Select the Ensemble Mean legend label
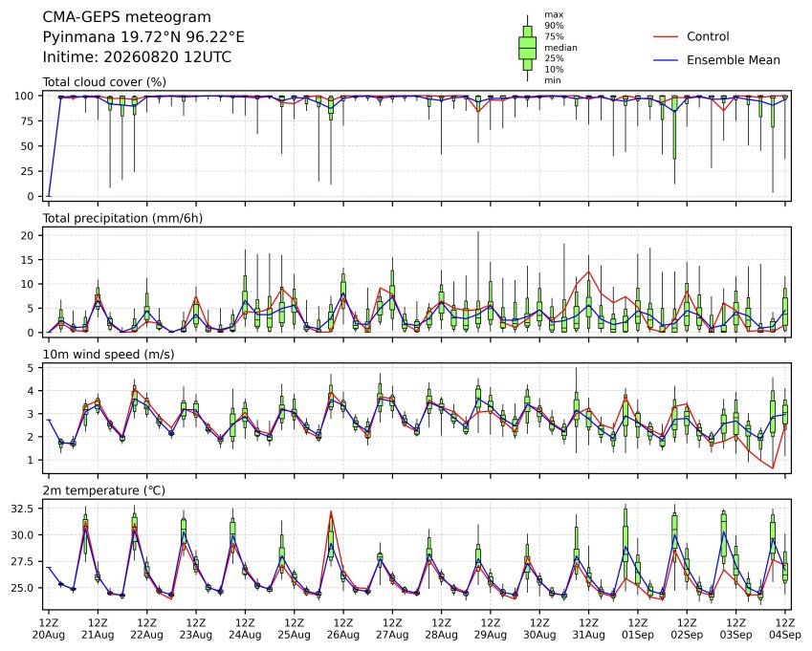 (734, 60)
